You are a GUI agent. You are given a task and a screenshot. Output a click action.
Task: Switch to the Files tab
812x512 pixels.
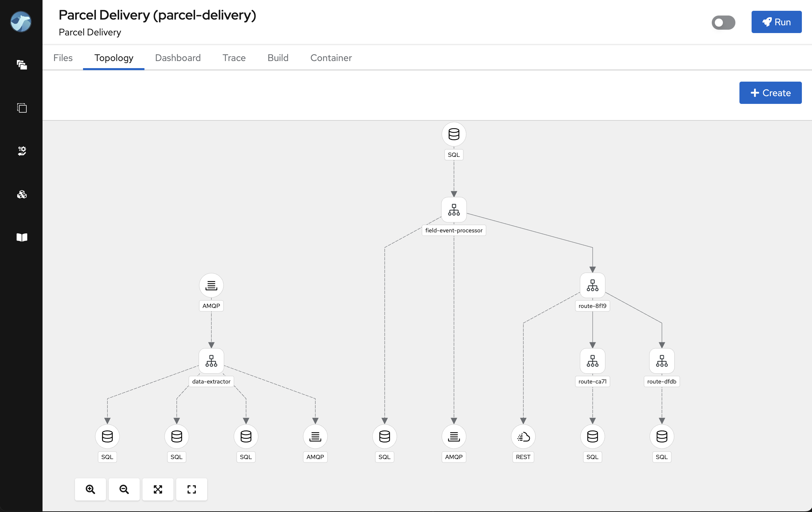pos(62,57)
